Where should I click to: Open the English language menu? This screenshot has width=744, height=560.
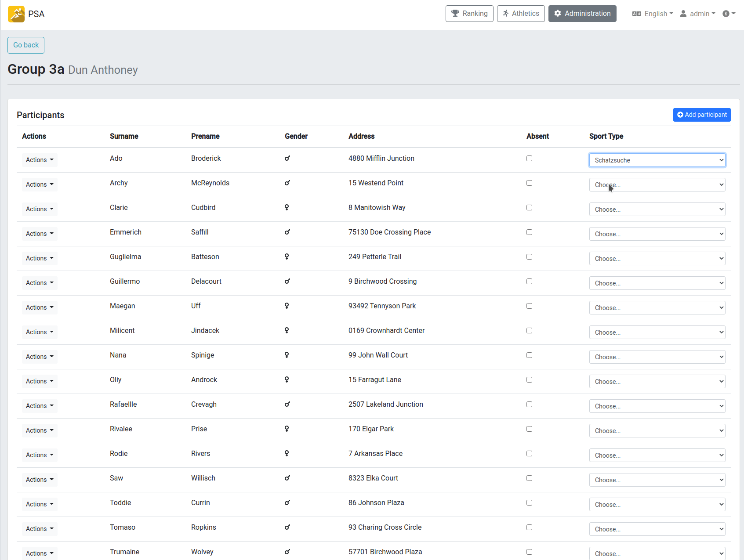[653, 14]
